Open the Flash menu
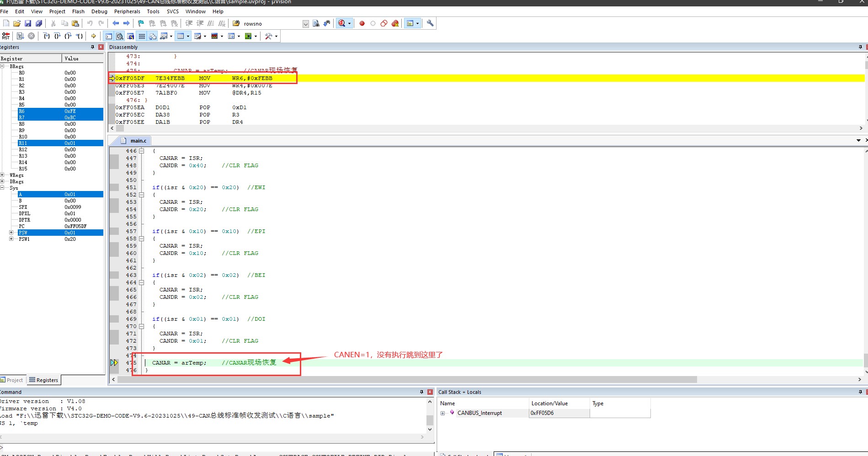This screenshot has width=868, height=456. pos(78,11)
